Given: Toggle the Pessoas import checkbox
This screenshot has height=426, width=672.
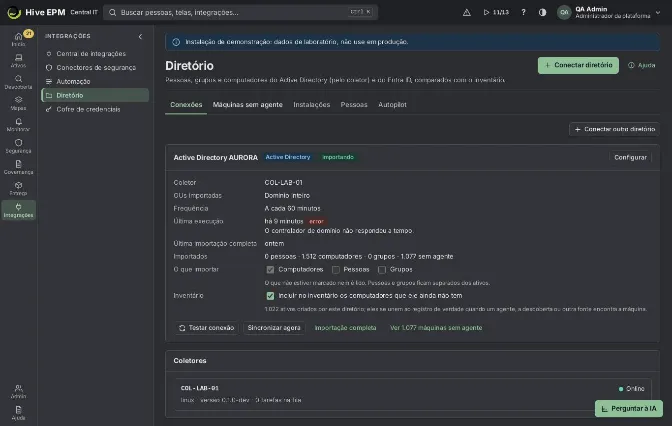Looking at the screenshot, I should pyautogui.click(x=336, y=270).
